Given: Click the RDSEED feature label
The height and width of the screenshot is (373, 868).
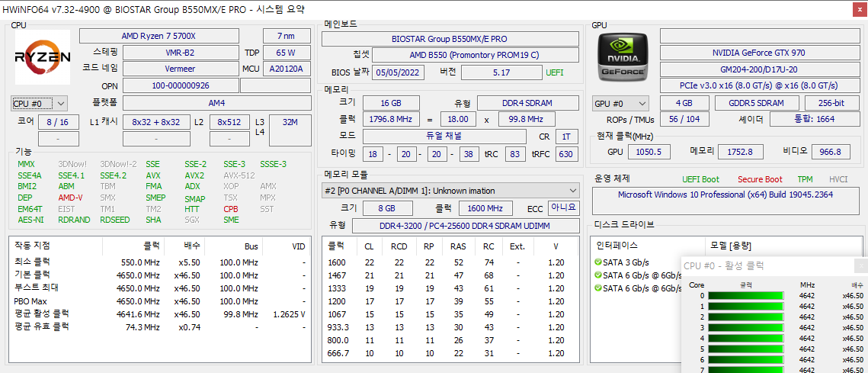Looking at the screenshot, I should (114, 220).
